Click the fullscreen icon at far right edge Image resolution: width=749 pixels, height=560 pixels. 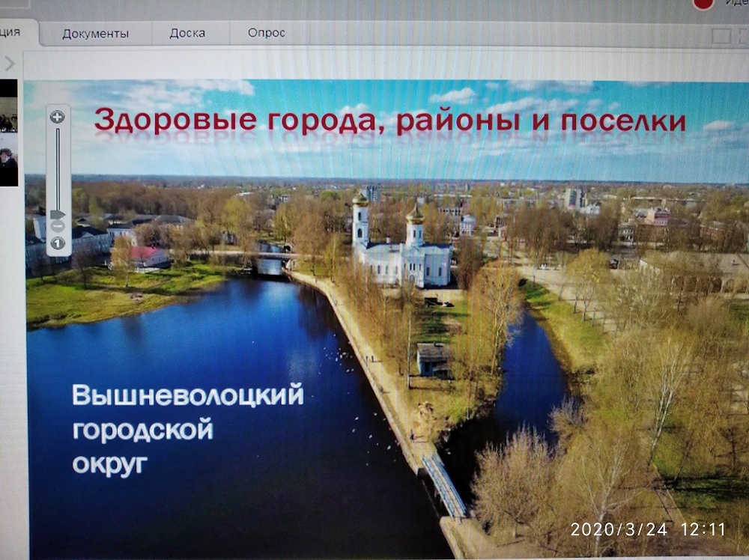tap(743, 36)
